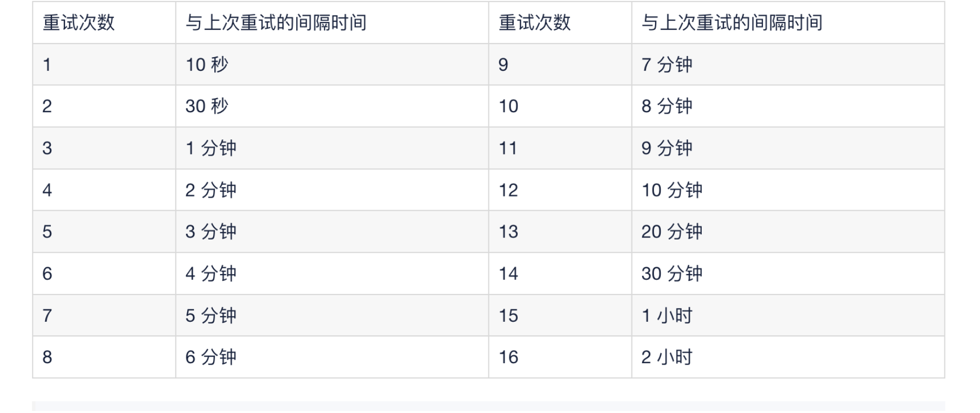This screenshot has width=980, height=413.
Task: Select the 30 秒 interval cell
Action: pyautogui.click(x=207, y=106)
